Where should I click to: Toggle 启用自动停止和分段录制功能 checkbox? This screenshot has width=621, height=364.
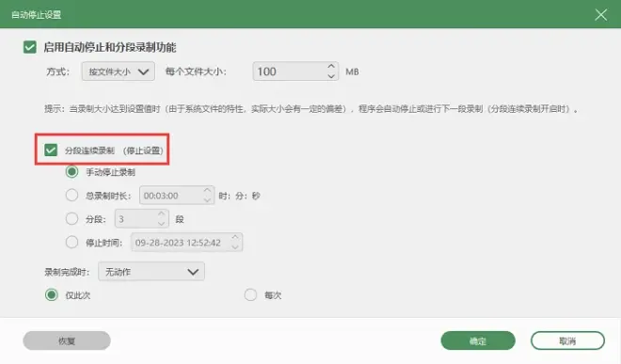[30, 47]
